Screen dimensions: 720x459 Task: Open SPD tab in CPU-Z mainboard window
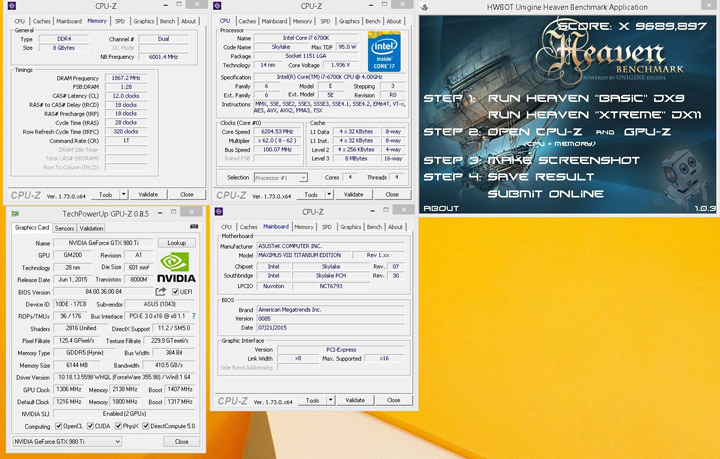tap(327, 227)
